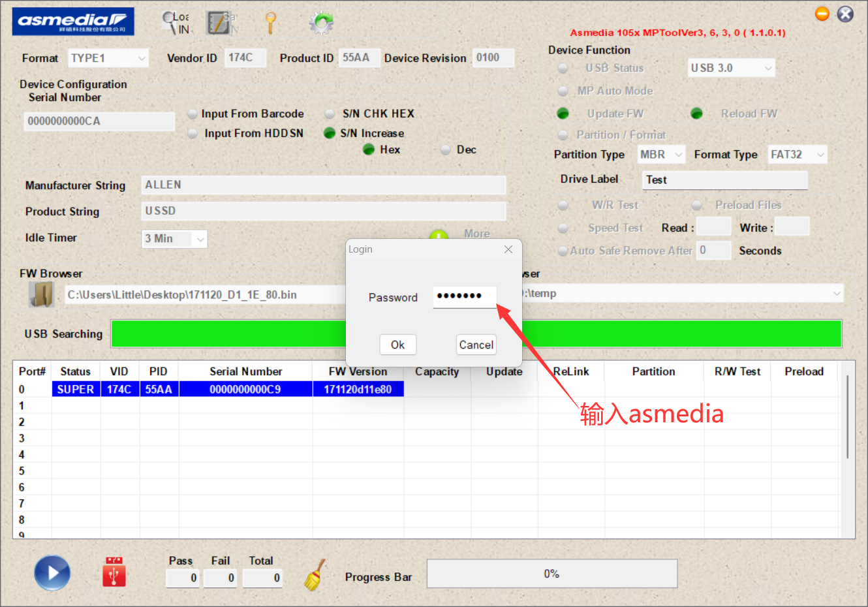Click the asmedia logo
The height and width of the screenshot is (607, 868).
[73, 22]
